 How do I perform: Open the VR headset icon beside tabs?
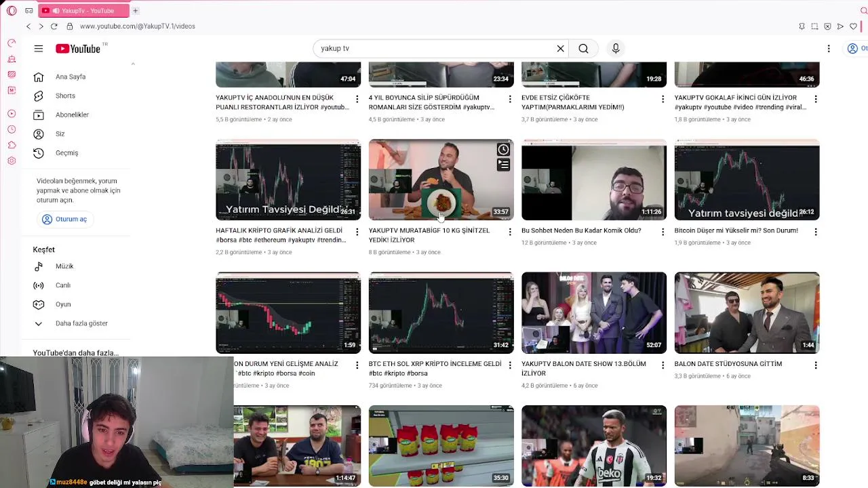tap(28, 11)
